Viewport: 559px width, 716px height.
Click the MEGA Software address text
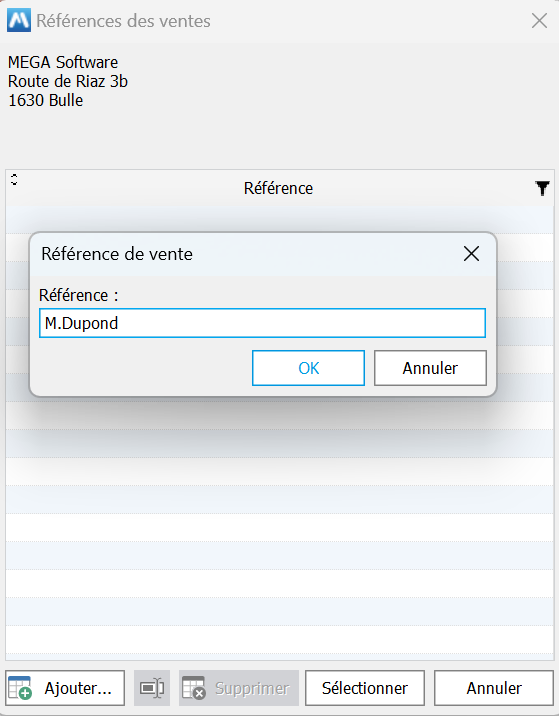click(68, 81)
